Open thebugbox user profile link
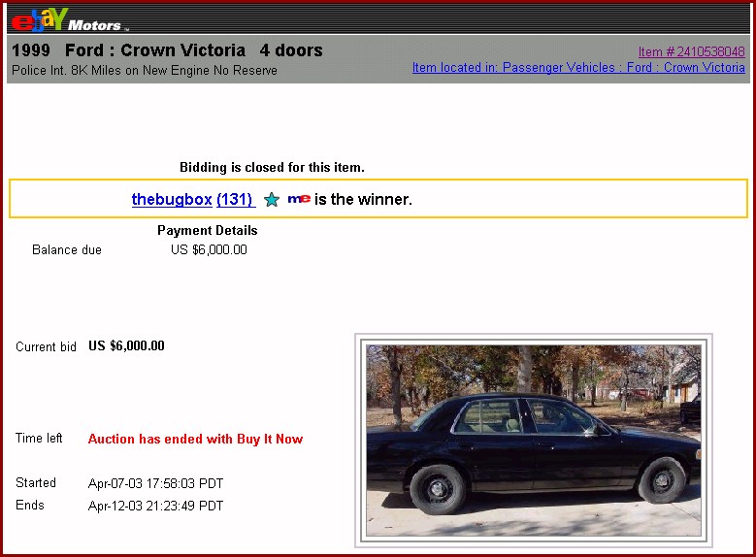 coord(172,199)
